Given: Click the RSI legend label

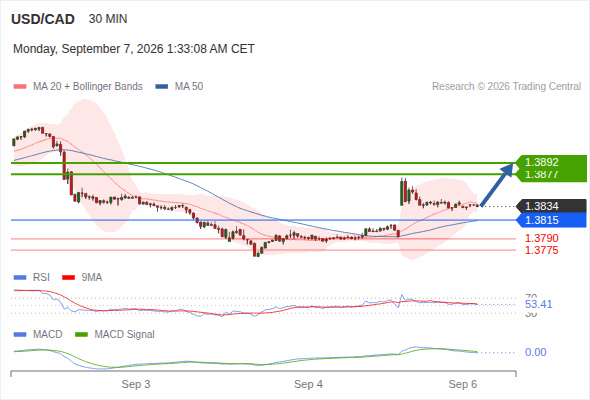Looking at the screenshot, I should click(41, 278).
